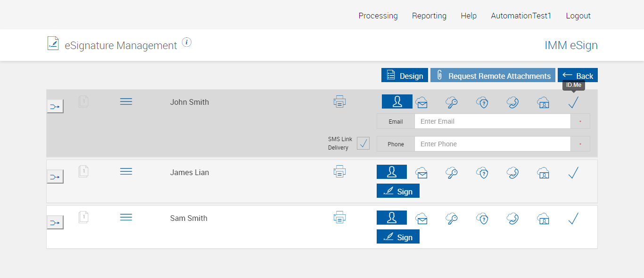Toggle ID.Me checkmark for James Lian
644x278 pixels.
[x=573, y=173]
